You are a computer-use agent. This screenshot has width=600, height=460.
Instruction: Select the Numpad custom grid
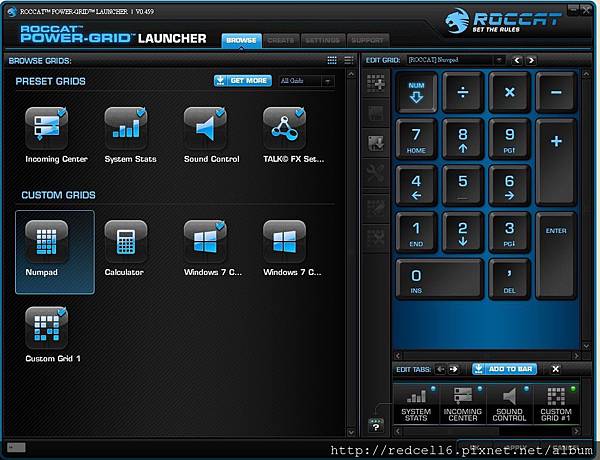coord(55,252)
